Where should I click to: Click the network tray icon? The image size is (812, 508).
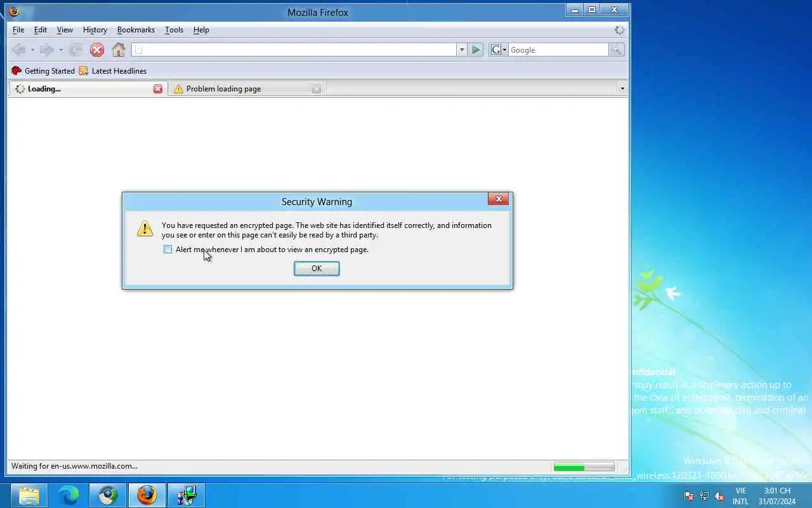click(x=704, y=496)
